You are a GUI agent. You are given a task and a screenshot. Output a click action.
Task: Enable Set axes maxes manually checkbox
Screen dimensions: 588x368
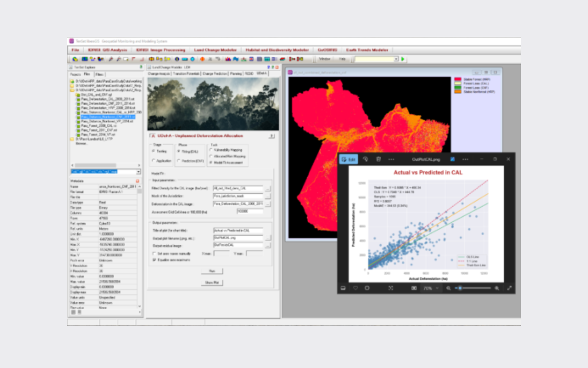[154, 253]
